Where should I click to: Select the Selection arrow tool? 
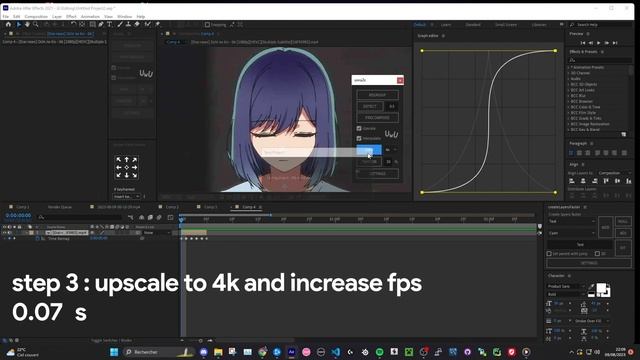pos(19,24)
